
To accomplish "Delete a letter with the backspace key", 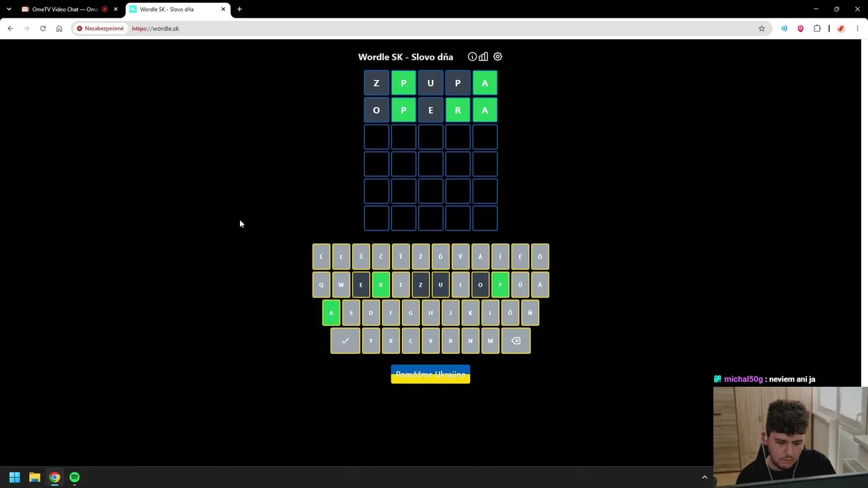I will (516, 341).
